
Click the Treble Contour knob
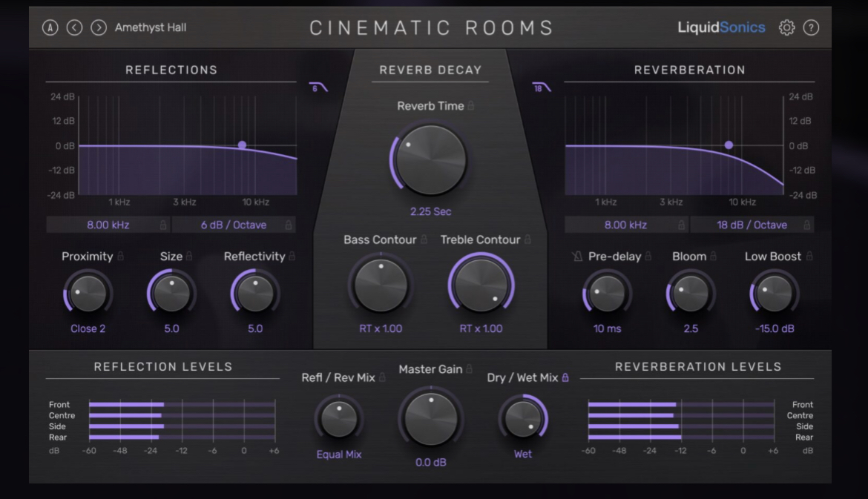tap(481, 285)
